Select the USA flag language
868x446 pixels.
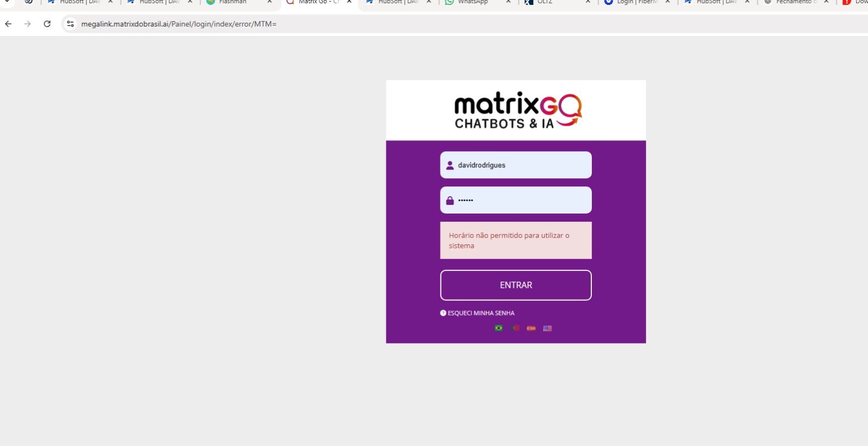coord(547,328)
